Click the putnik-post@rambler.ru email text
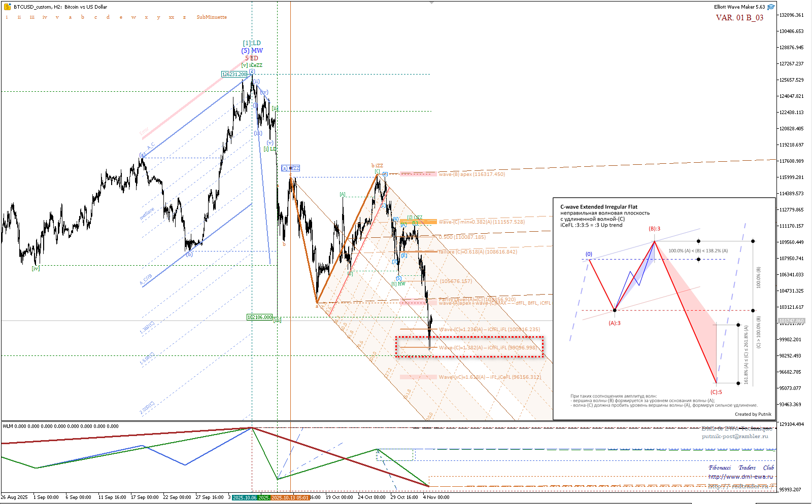Screen dimensions: 812x504 pyautogui.click(x=735, y=436)
